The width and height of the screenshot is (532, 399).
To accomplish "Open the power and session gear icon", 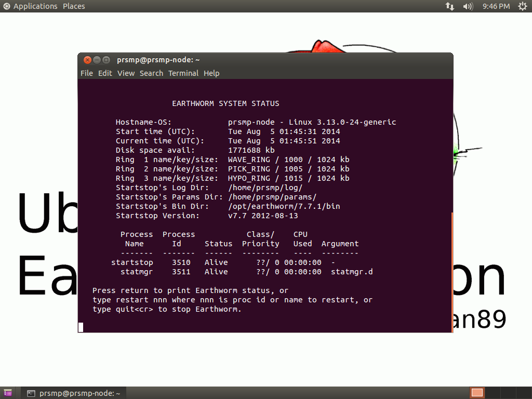I will point(522,6).
